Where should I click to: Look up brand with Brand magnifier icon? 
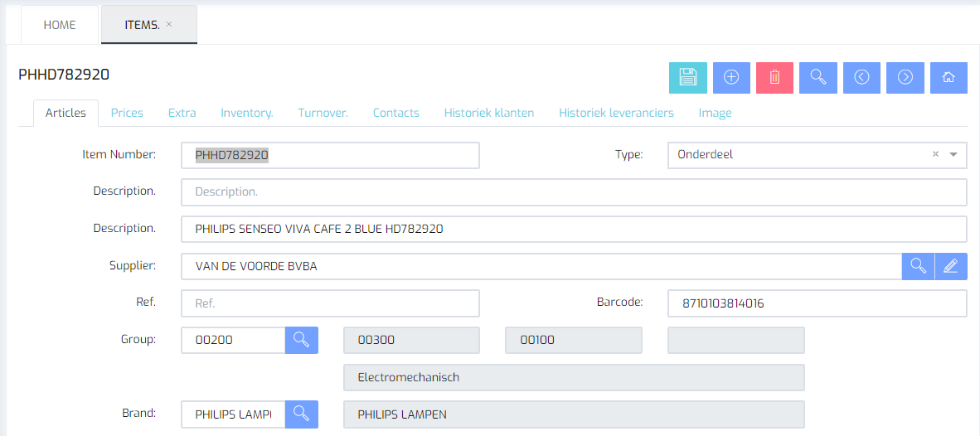click(x=302, y=414)
